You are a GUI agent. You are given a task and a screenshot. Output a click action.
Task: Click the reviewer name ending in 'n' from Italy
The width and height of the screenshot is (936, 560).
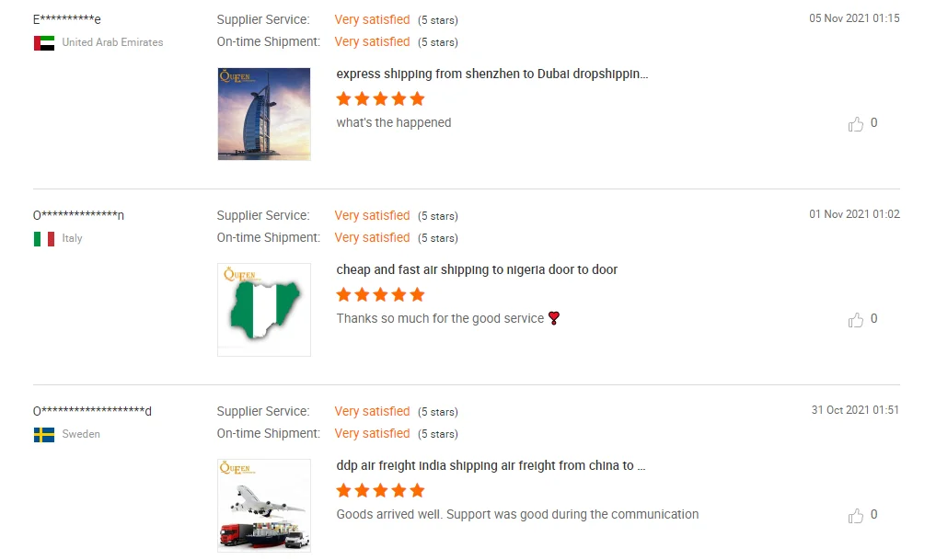click(78, 215)
